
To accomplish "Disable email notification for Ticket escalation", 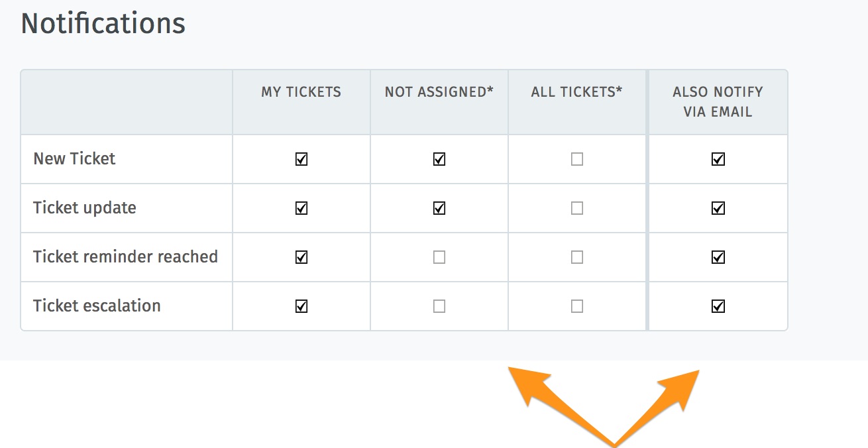I will pyautogui.click(x=718, y=306).
